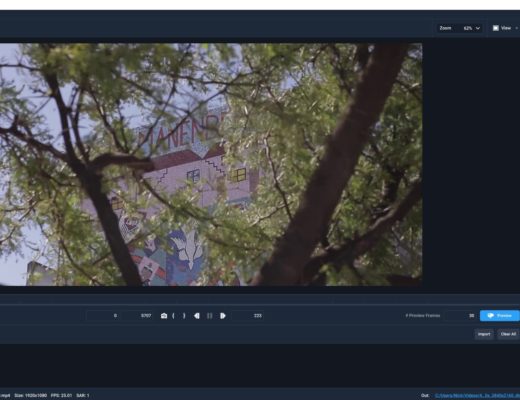The height and width of the screenshot is (400, 520).
Task: Edit the current frame number field
Action: point(247,316)
